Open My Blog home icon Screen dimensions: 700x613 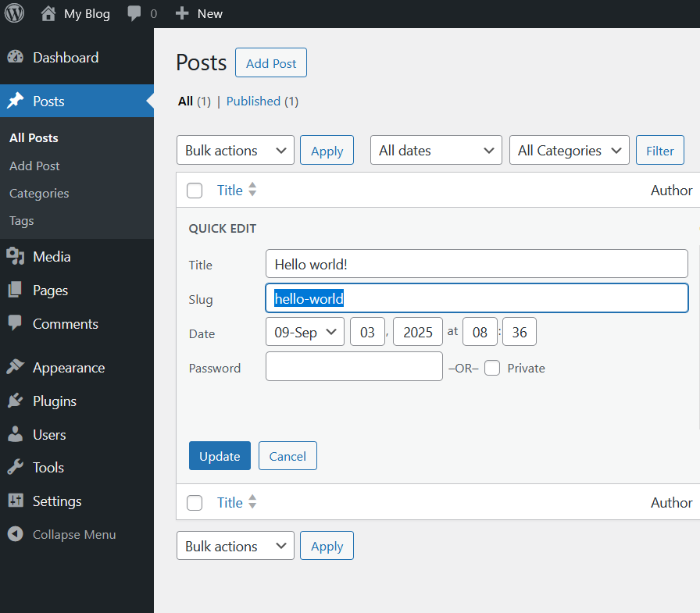(48, 13)
